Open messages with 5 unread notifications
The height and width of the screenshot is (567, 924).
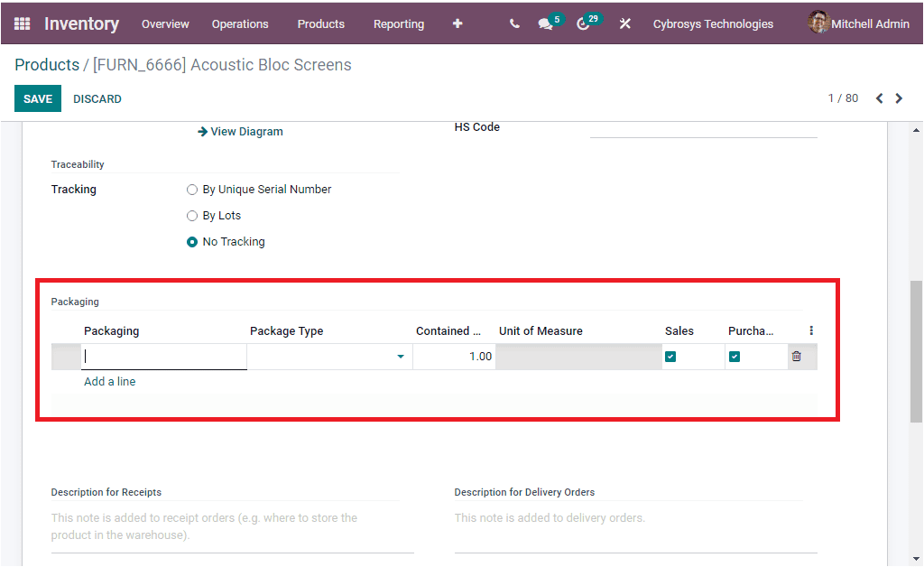pos(546,23)
